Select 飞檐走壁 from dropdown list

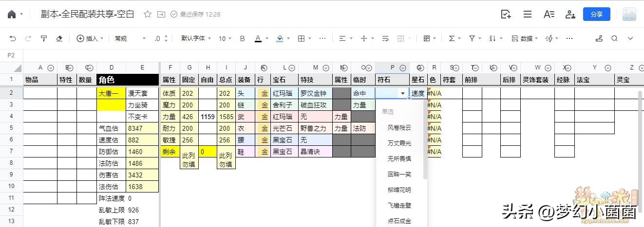click(x=399, y=206)
